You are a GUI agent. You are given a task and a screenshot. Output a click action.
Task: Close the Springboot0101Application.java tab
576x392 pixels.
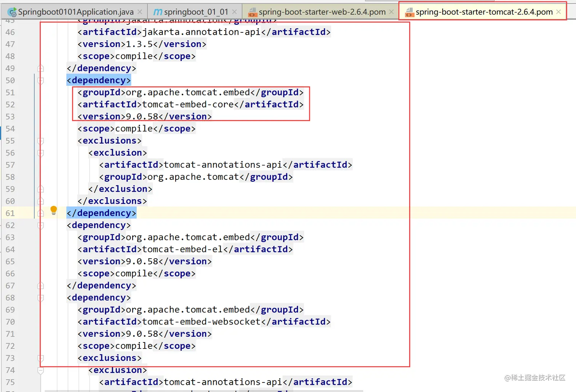click(140, 12)
